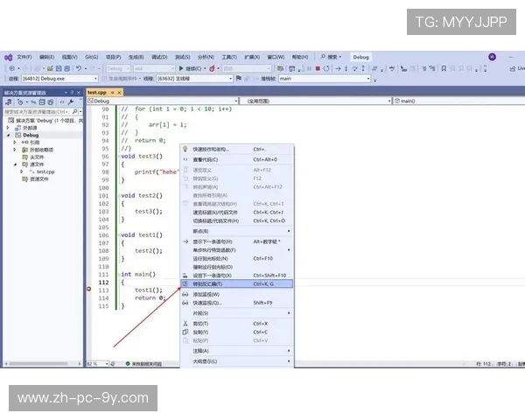
Task: Open the 文件(F) menu
Action: pos(24,57)
